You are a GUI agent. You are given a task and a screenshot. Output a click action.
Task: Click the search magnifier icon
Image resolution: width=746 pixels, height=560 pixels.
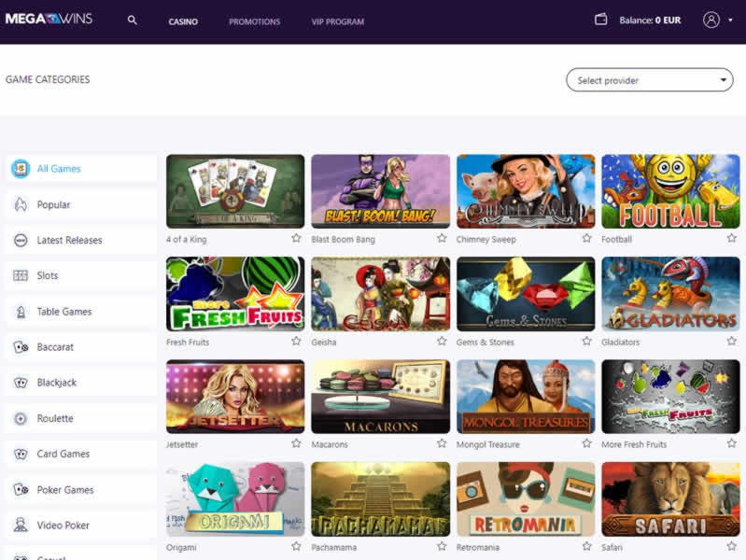[133, 20]
